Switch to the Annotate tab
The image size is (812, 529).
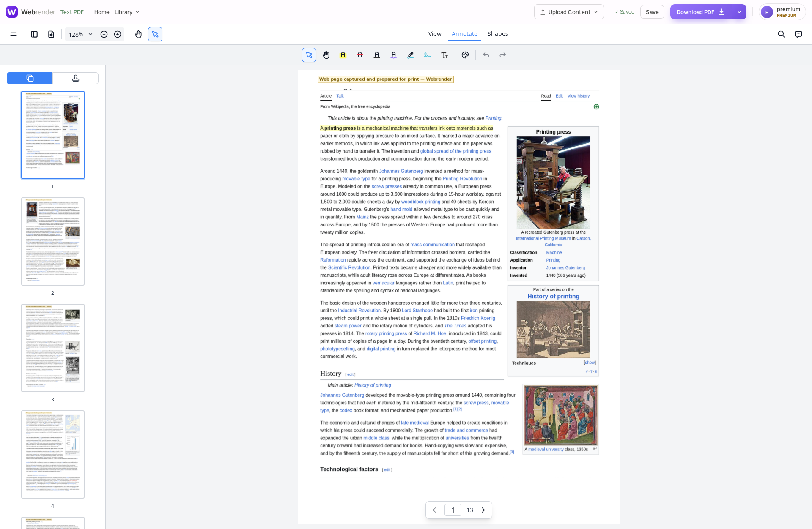(464, 34)
